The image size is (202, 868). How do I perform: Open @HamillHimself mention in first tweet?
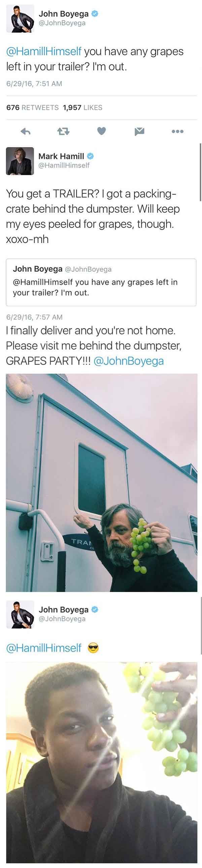[x=44, y=51]
